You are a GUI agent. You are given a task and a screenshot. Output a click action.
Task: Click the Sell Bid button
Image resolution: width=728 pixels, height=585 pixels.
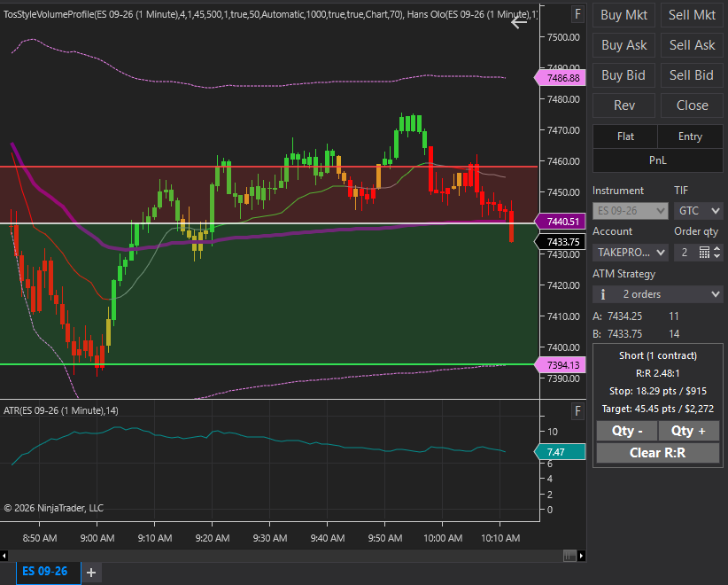click(692, 75)
